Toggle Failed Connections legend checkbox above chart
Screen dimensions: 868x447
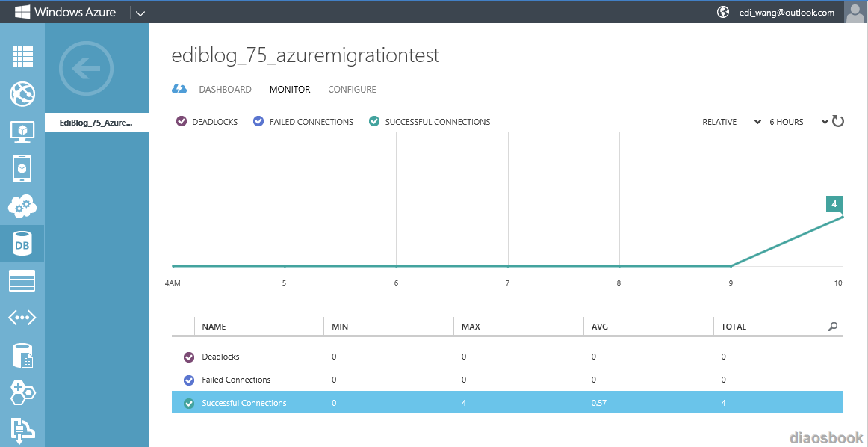pyautogui.click(x=258, y=121)
